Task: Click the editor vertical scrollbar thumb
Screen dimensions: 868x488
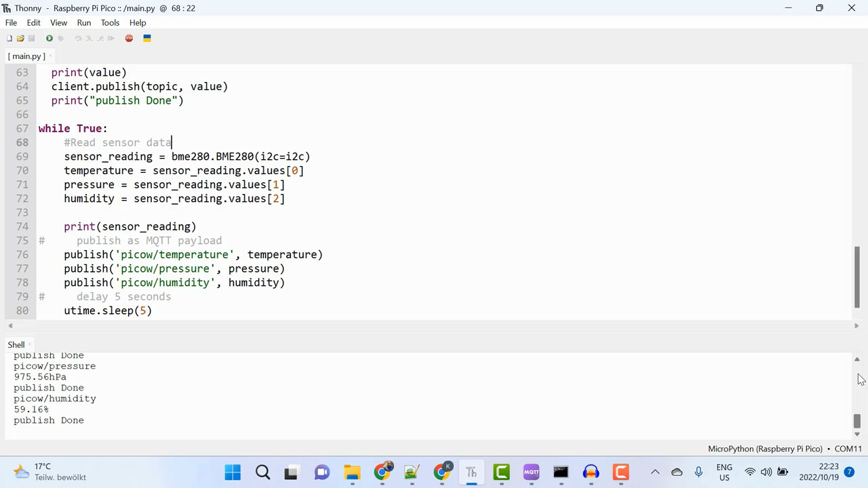Action: [856, 277]
